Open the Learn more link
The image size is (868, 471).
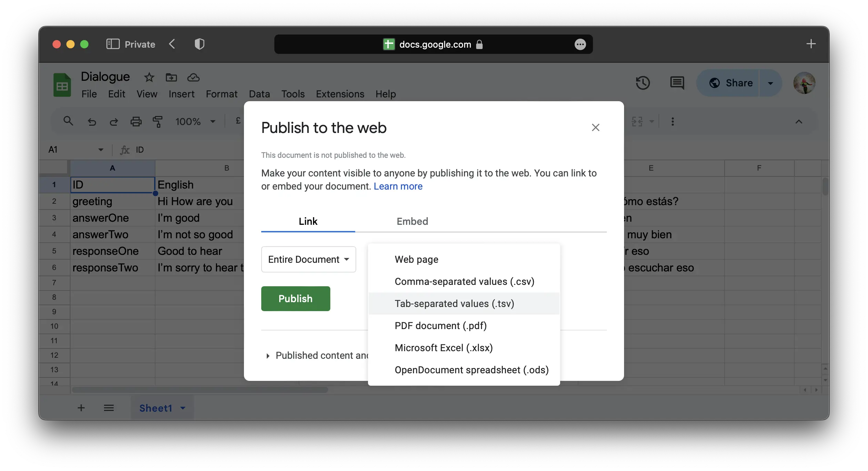click(398, 186)
